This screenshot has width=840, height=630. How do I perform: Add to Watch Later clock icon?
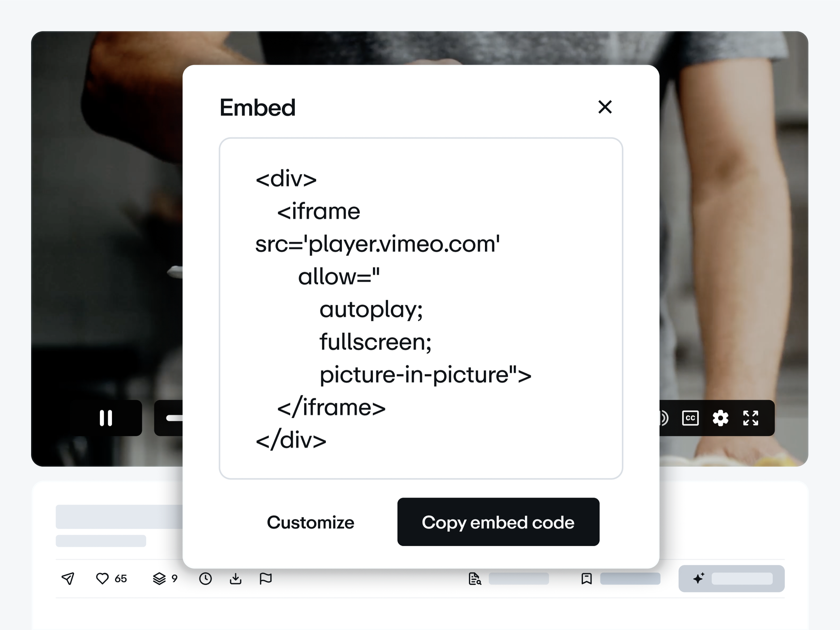pyautogui.click(x=205, y=579)
